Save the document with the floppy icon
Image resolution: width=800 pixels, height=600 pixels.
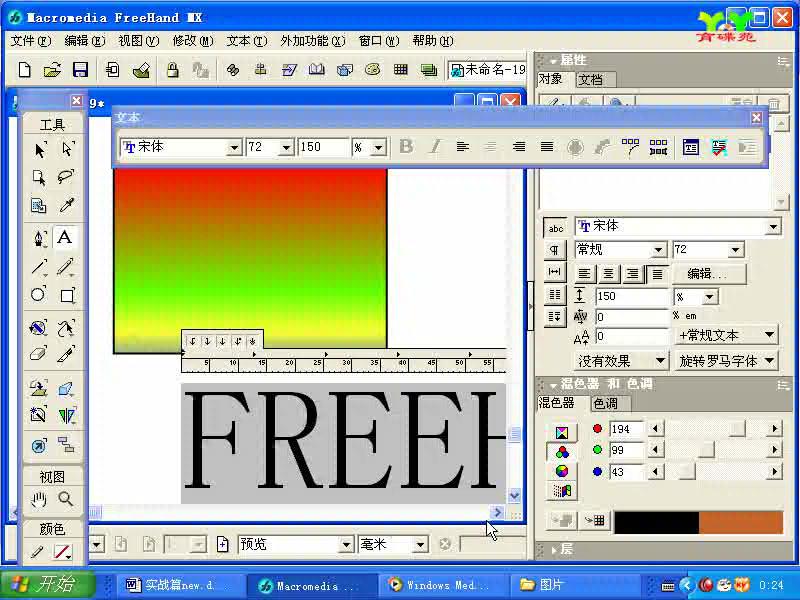click(80, 69)
